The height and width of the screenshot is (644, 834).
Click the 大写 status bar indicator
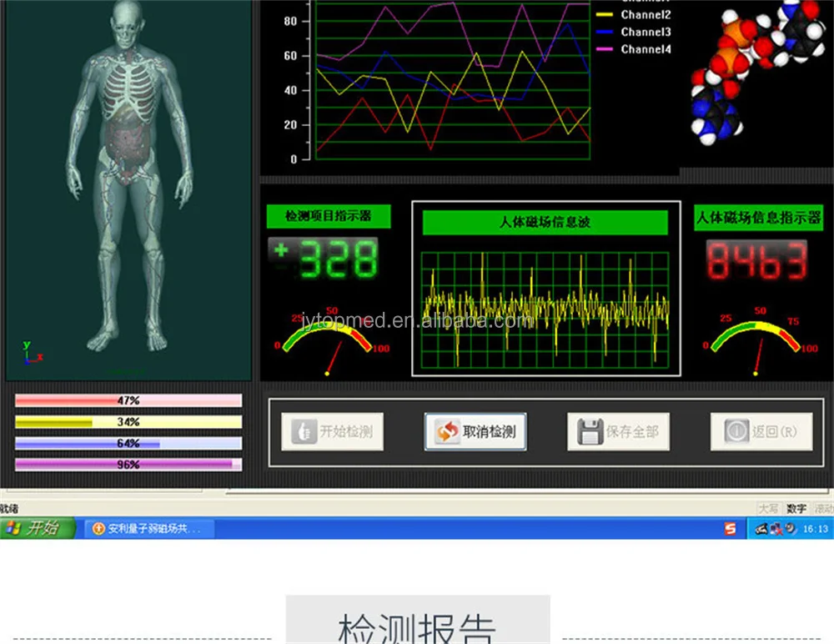(768, 509)
